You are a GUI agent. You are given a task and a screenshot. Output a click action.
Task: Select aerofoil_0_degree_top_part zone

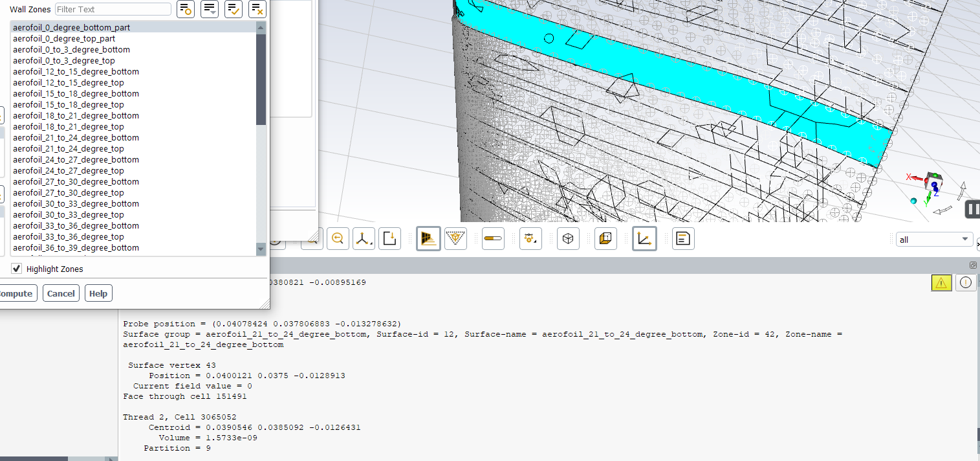(64, 39)
